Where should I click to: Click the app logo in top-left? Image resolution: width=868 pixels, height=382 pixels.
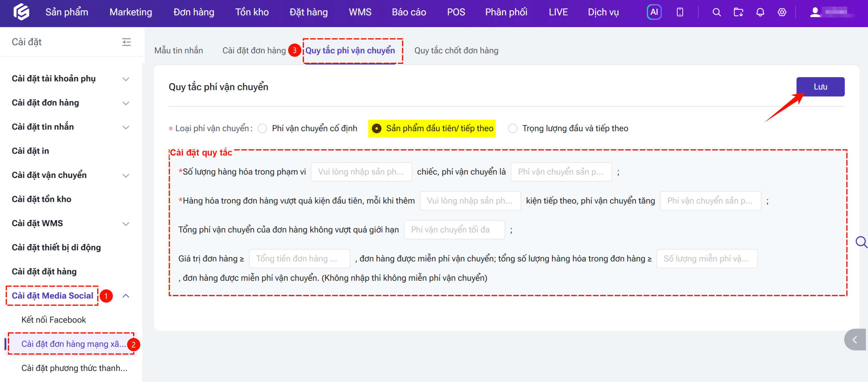[21, 12]
